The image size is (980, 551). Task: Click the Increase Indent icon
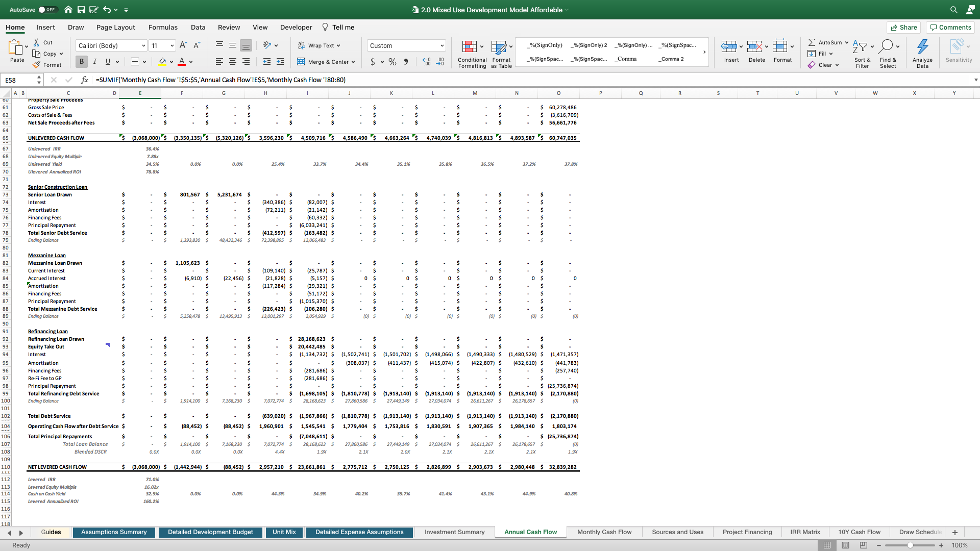[280, 62]
